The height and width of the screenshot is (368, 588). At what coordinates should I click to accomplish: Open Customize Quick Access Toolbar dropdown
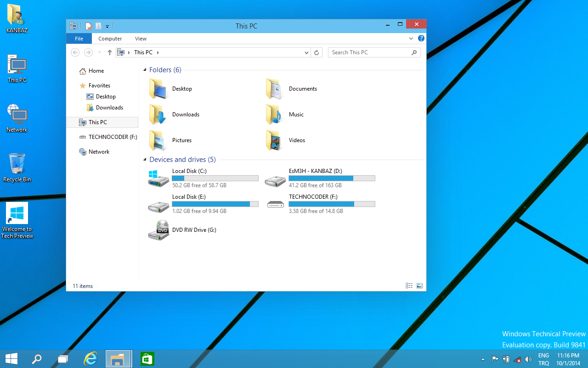(107, 27)
